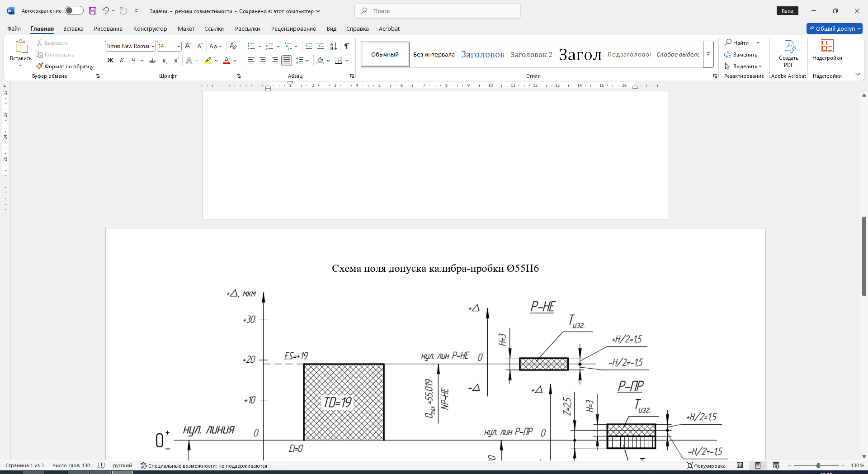868x474 pixels.
Task: Expand the Styles gallery more arrow
Action: tap(708, 54)
